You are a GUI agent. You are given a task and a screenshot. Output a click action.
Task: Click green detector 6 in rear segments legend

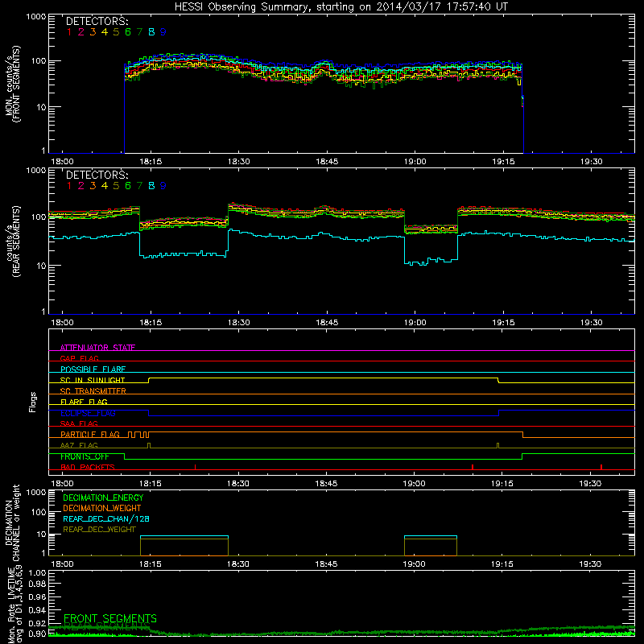(128, 186)
